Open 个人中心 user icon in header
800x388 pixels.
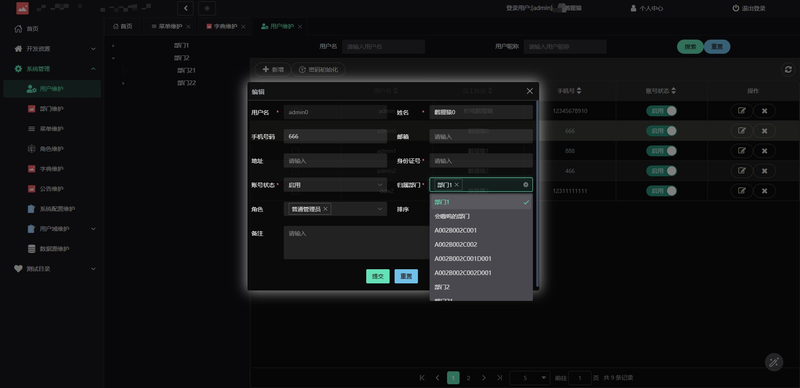[x=633, y=8]
